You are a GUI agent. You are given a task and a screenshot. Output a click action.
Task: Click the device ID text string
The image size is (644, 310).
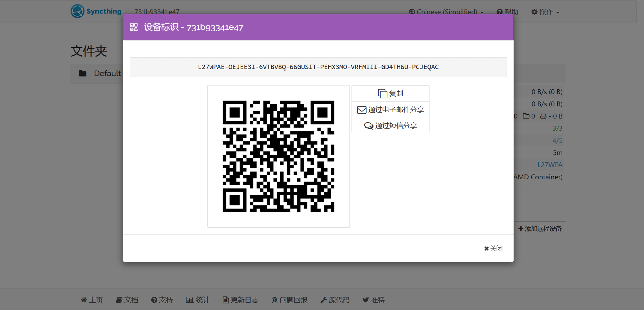point(318,67)
